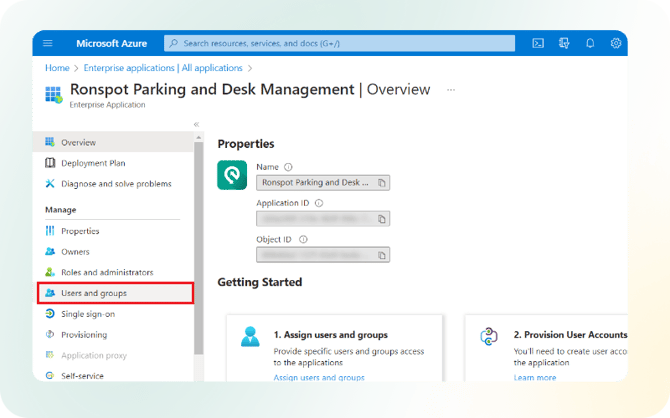Click the scroll up arrow of sidebar
This screenshot has height=418, width=670.
click(x=198, y=137)
